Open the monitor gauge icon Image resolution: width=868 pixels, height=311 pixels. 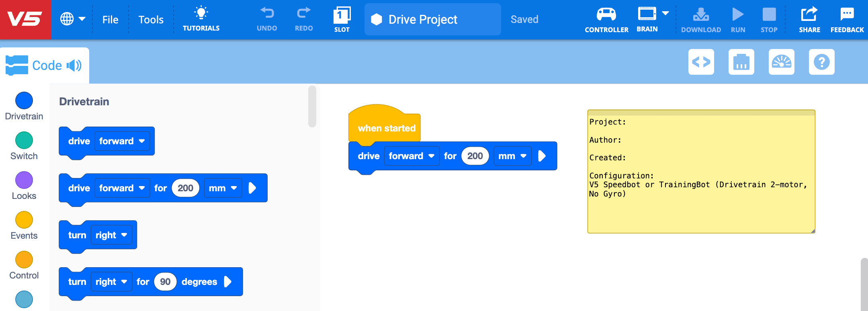[781, 62]
